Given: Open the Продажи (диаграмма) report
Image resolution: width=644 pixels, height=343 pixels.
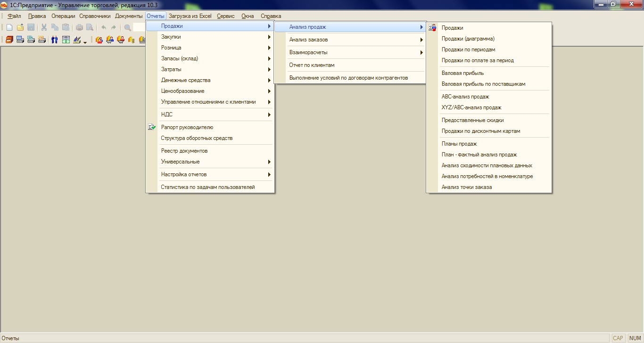Looking at the screenshot, I should (489, 39).
